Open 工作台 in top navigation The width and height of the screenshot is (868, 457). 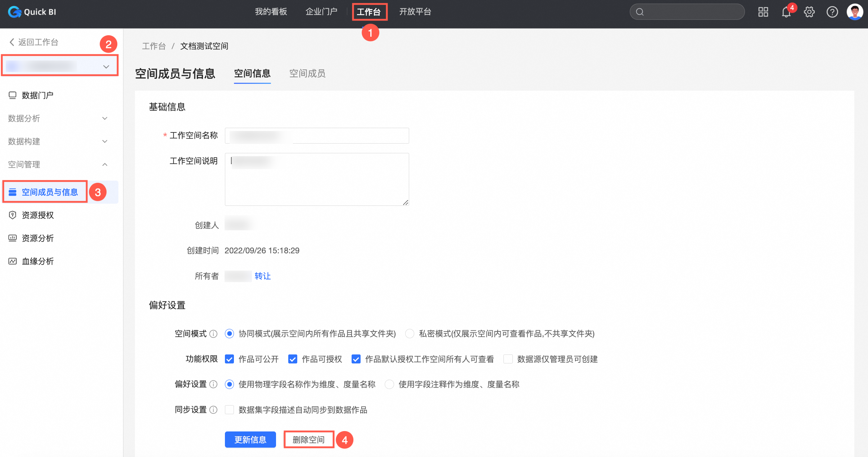tap(369, 12)
